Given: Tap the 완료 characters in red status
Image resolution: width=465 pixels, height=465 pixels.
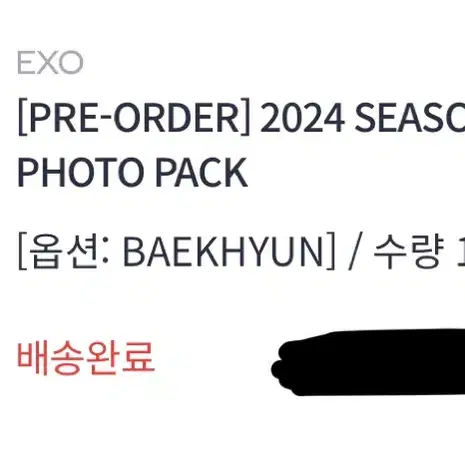Looking at the screenshot, I should click(120, 358).
